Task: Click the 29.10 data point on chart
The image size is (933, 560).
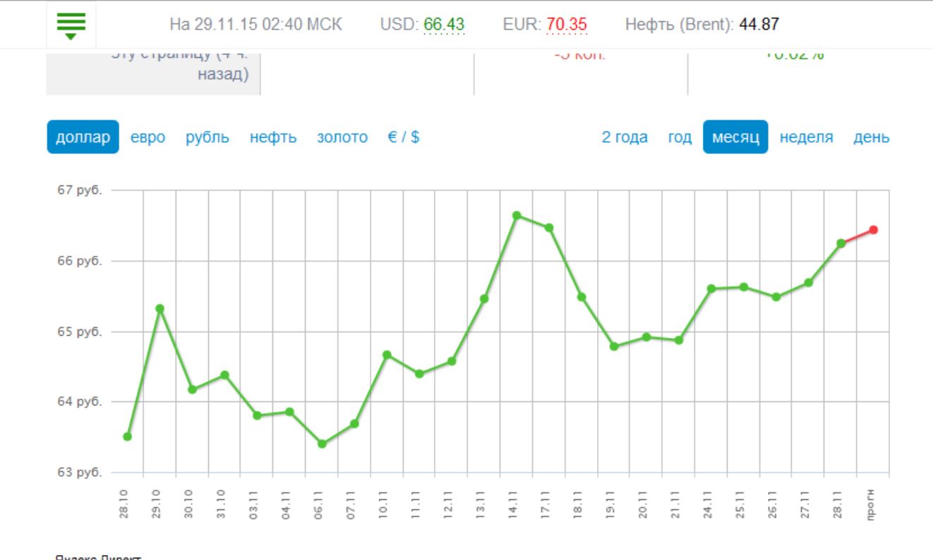Action: click(159, 308)
